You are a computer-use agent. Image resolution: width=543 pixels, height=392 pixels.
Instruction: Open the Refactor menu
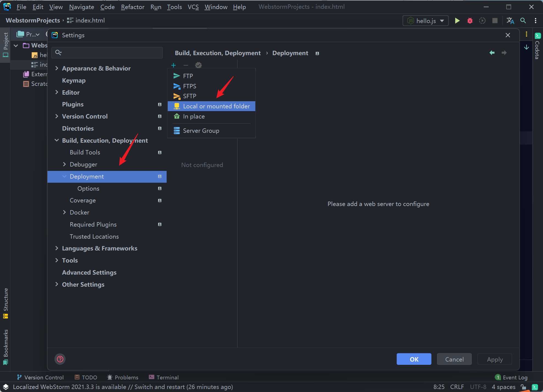[x=132, y=7]
